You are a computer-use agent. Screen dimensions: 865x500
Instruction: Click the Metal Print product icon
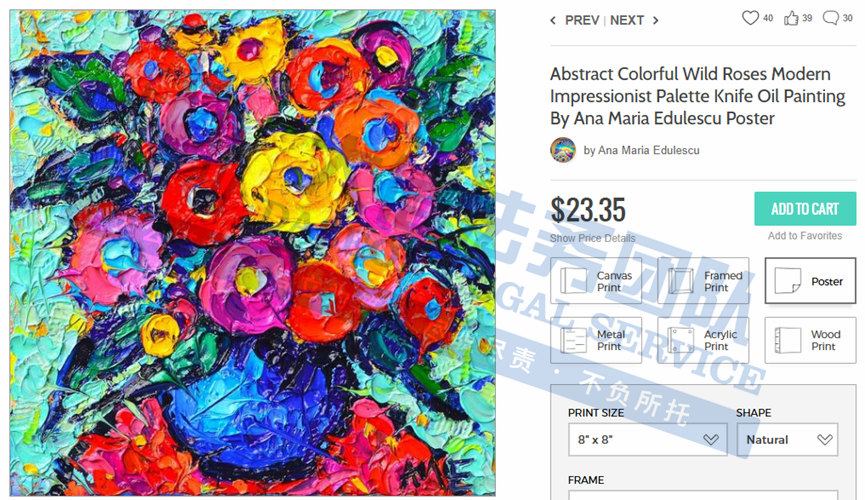coord(573,340)
